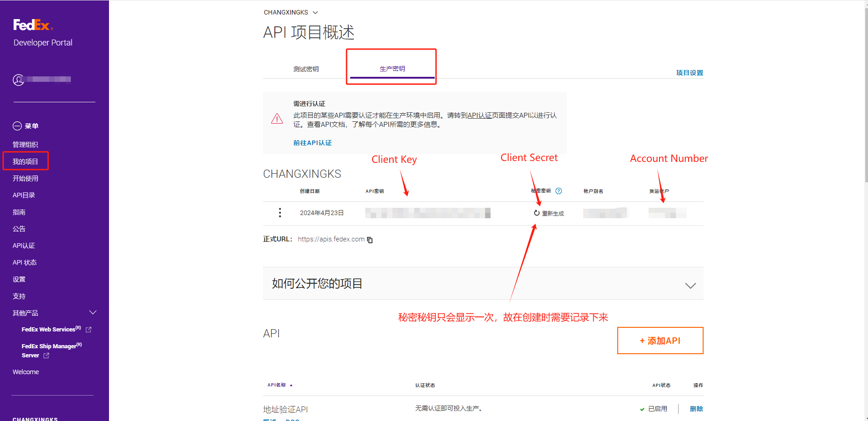Screen dimensions: 868x421
Task: Click the regenerate secret key icon
Action: tap(537, 213)
